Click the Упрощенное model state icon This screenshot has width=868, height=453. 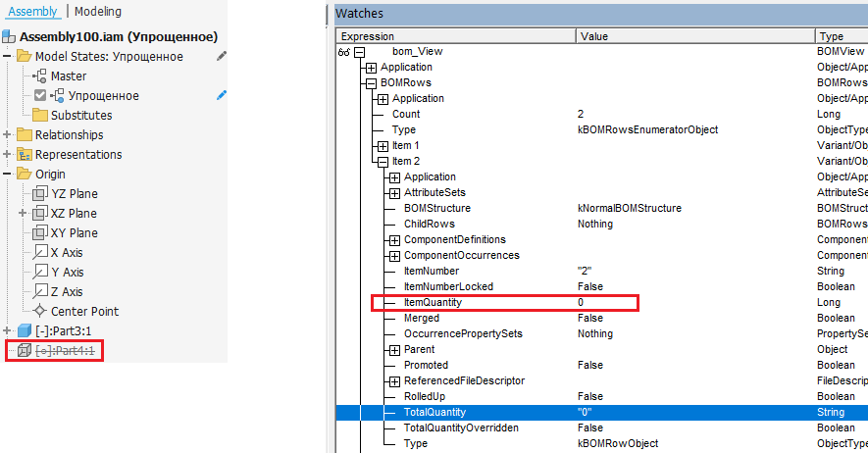point(58,96)
